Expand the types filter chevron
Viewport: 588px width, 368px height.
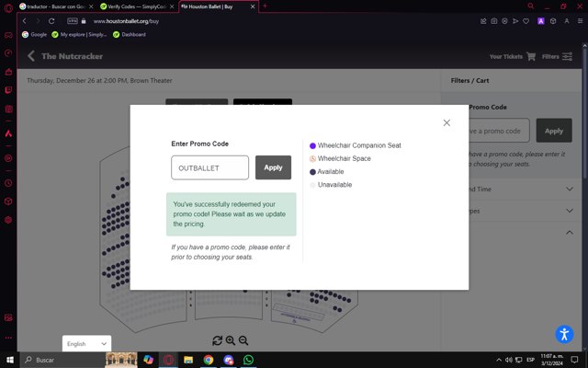(570, 211)
